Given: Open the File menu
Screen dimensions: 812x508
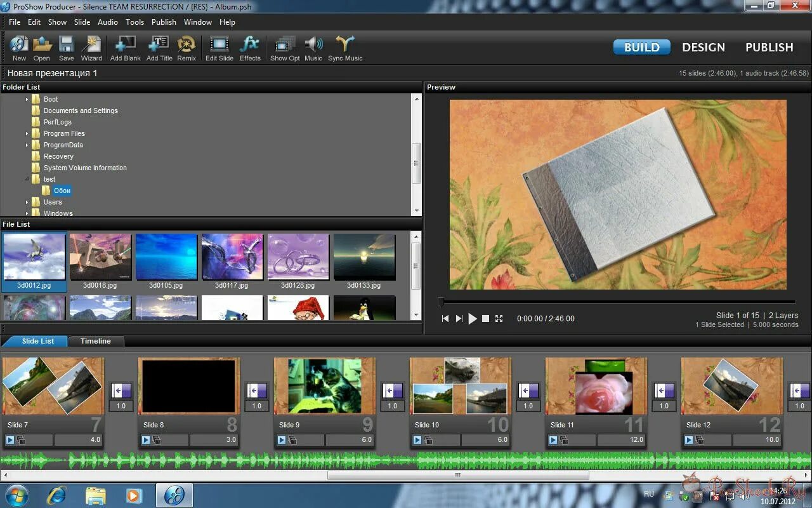Looking at the screenshot, I should (15, 22).
